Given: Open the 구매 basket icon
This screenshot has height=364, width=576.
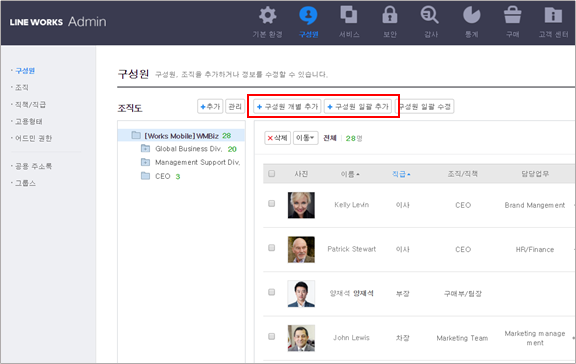Looking at the screenshot, I should point(512,15).
